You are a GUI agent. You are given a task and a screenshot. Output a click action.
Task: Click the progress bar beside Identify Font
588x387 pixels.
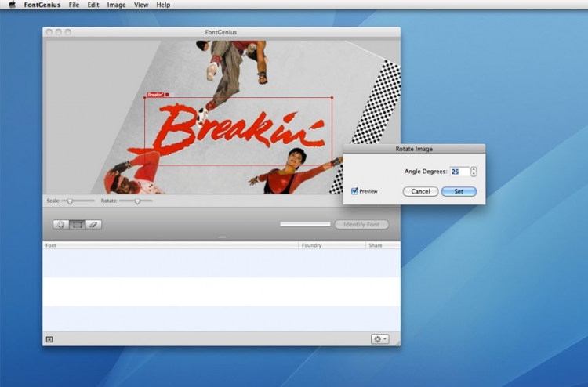[x=305, y=224]
